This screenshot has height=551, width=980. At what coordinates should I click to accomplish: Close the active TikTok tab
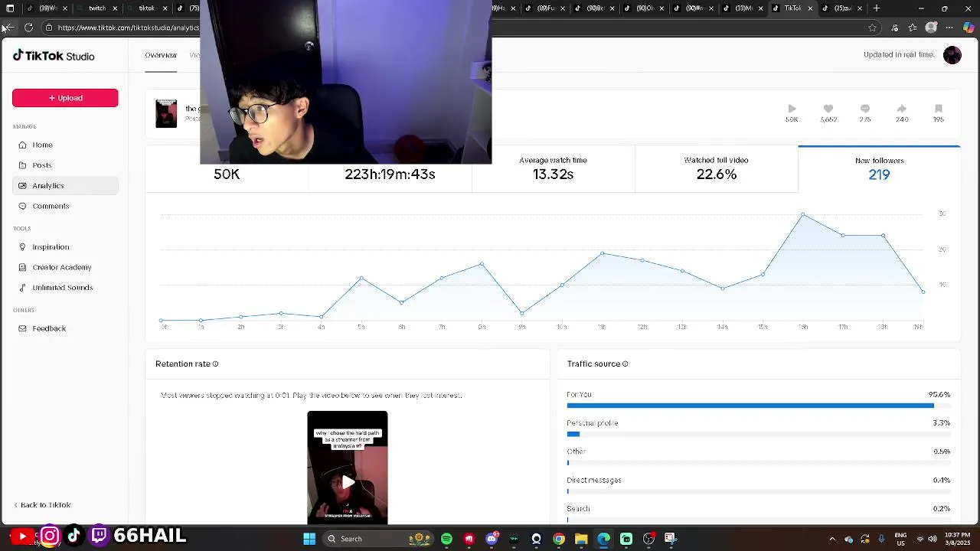810,8
